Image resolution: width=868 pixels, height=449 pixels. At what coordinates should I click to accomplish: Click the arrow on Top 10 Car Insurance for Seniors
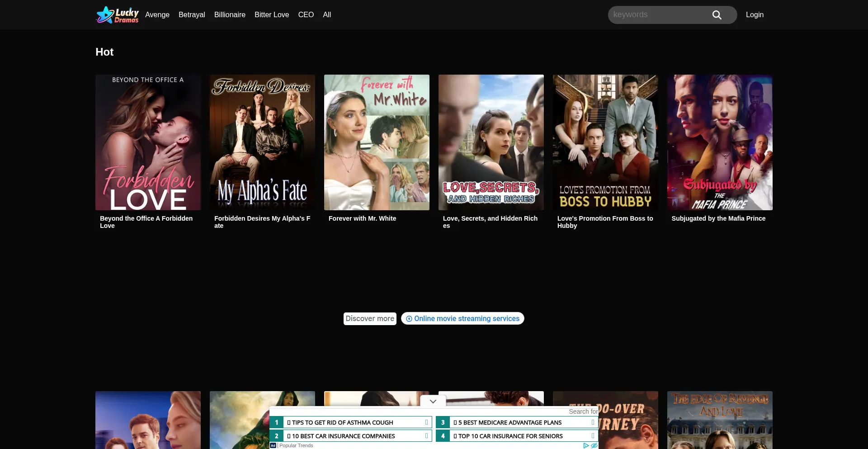click(592, 436)
